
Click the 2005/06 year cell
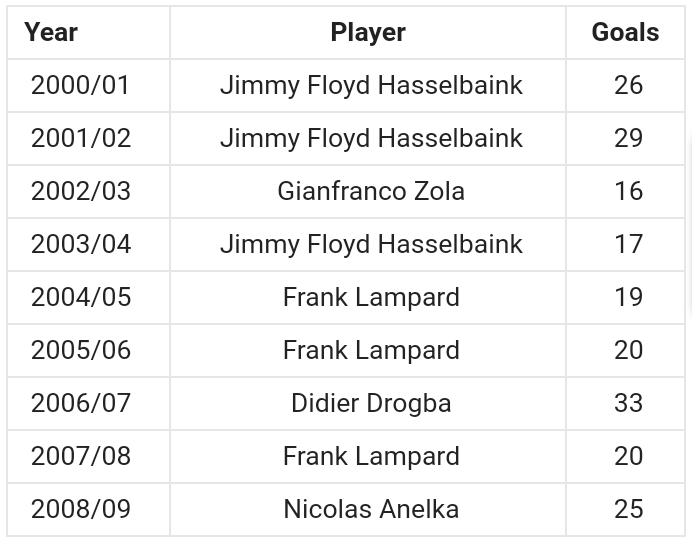81,350
